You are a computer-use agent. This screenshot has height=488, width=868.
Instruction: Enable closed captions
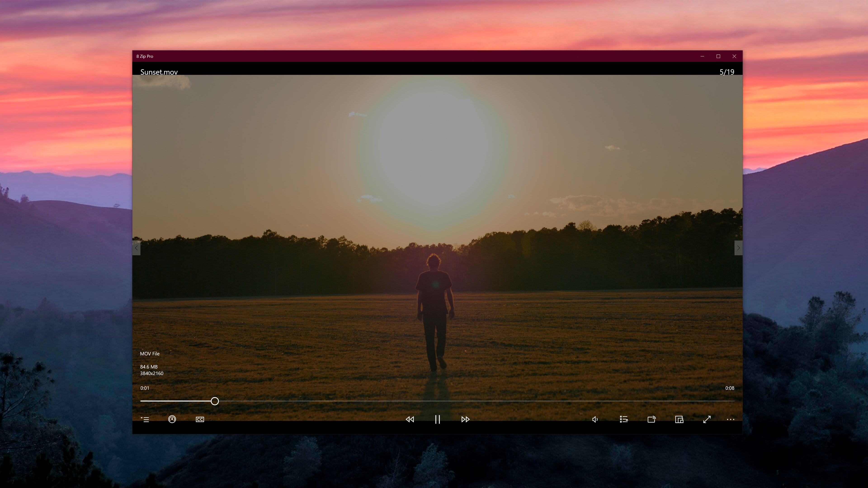[x=199, y=419]
